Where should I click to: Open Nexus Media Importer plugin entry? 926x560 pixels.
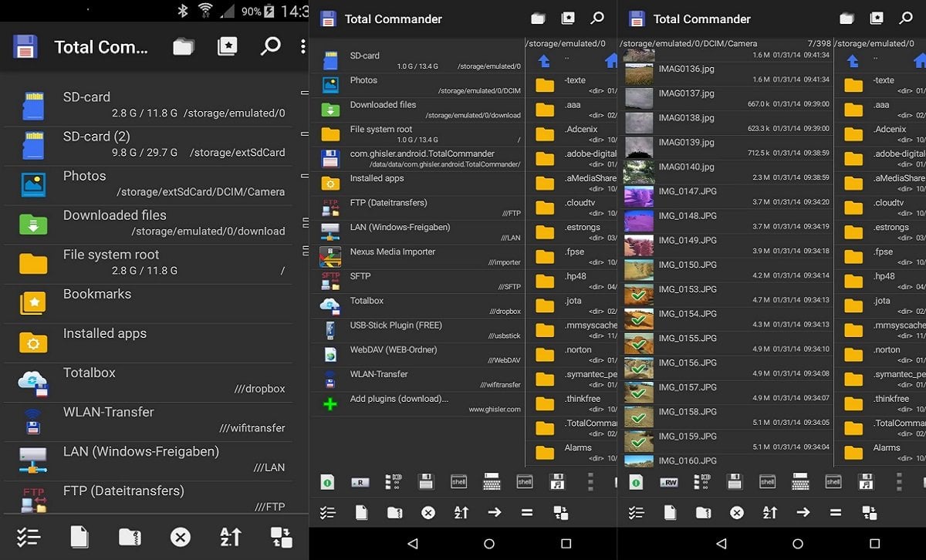tap(417, 256)
